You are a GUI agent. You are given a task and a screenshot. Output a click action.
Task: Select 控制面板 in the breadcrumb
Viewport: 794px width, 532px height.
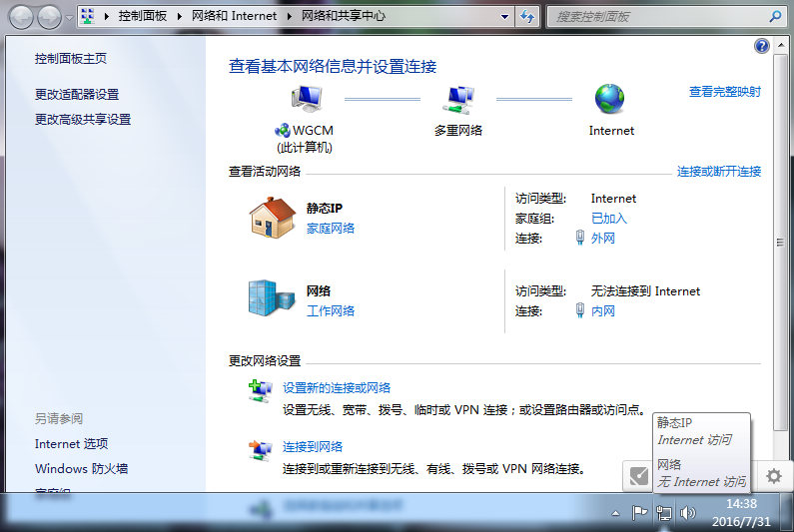(x=142, y=16)
